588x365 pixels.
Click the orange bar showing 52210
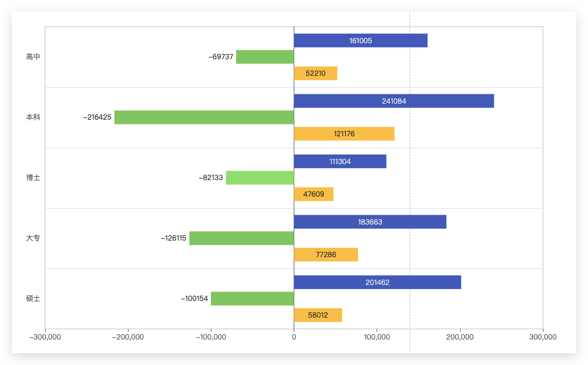[x=316, y=73]
